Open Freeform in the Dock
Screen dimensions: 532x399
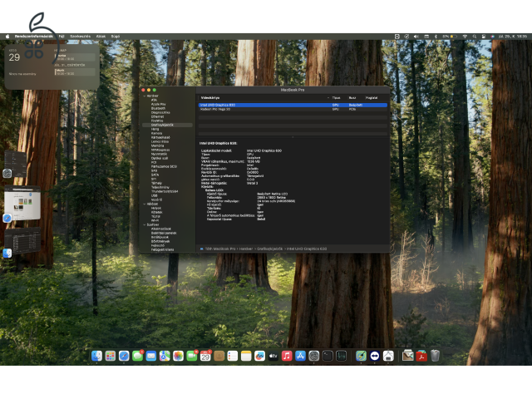(259, 356)
